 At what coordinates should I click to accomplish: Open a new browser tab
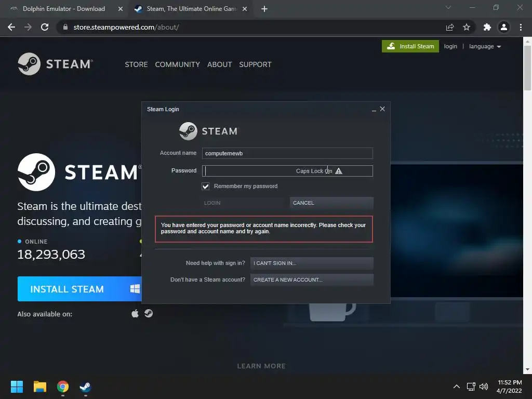pos(264,9)
